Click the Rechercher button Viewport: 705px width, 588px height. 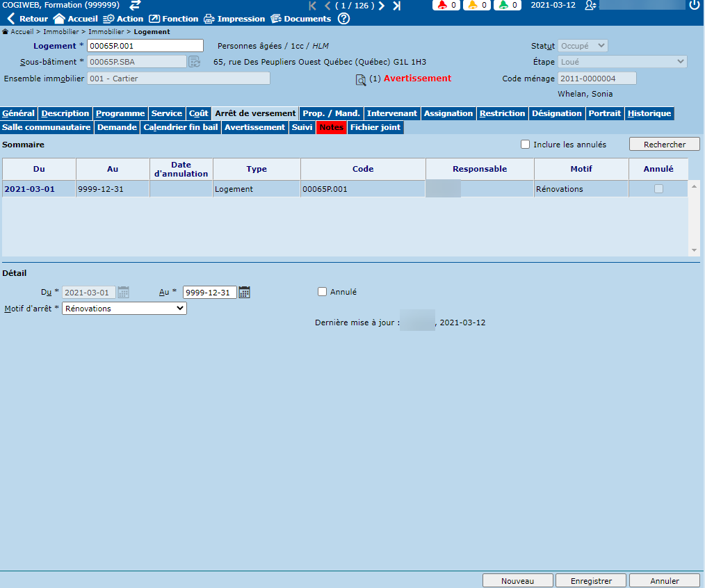point(664,145)
